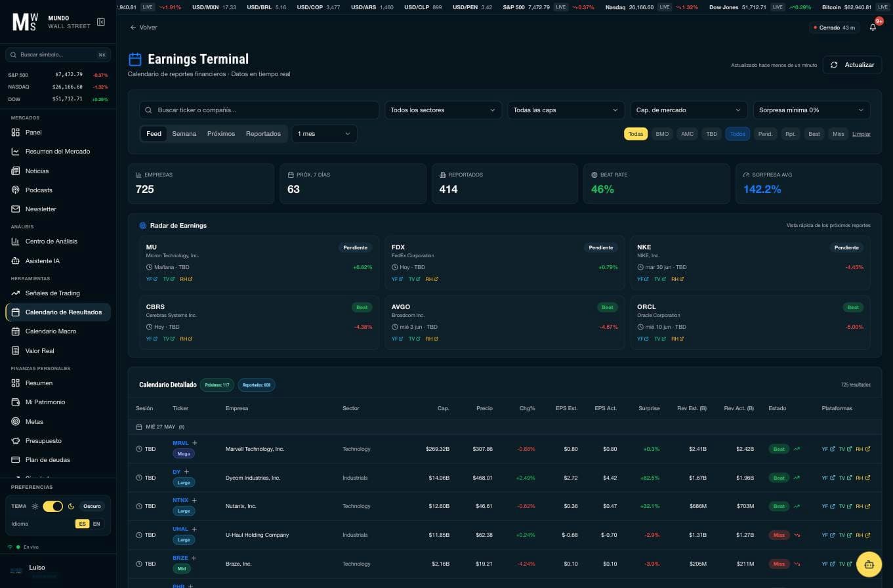This screenshot has width=893, height=588.
Task: Open the Newsletter envelope item
Action: click(x=58, y=209)
